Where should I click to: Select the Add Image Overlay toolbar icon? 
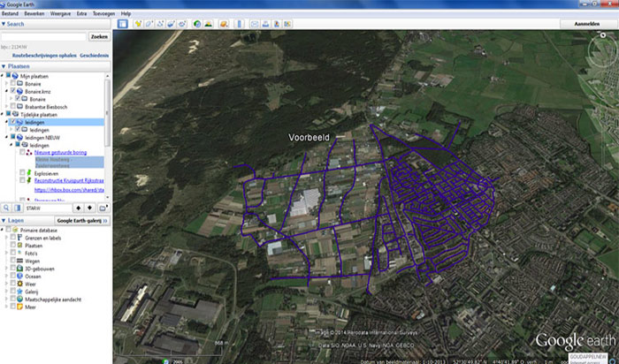coord(172,24)
